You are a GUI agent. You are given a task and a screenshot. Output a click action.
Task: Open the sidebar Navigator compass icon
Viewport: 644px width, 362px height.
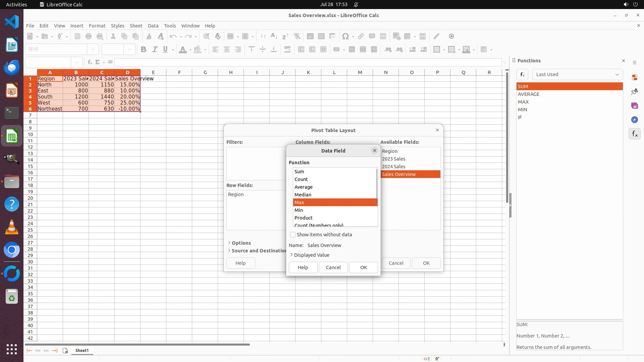(634, 120)
